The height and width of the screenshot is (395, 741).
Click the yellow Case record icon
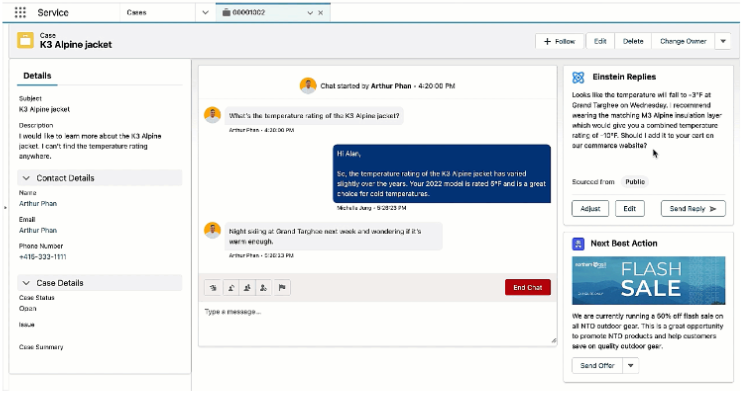[x=26, y=40]
